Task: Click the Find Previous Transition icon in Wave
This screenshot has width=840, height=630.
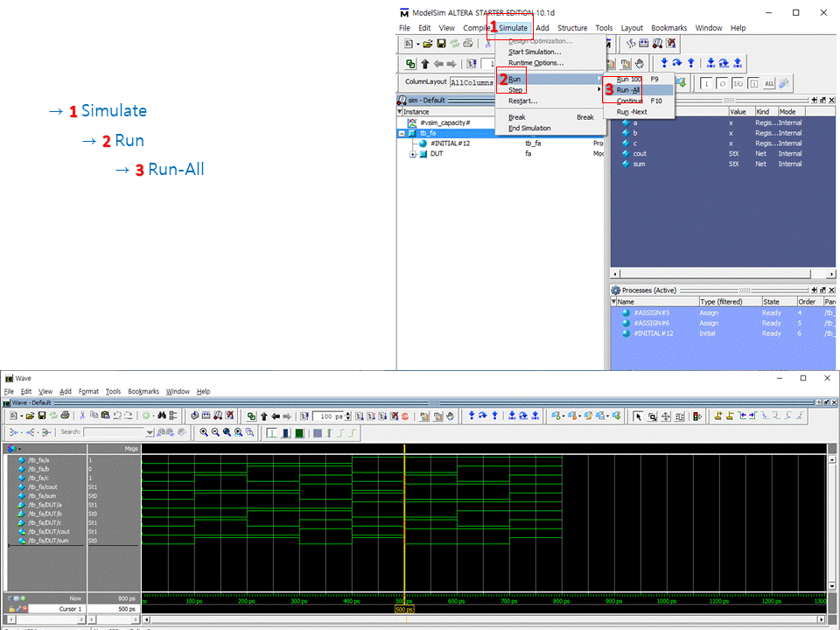Action: [743, 416]
